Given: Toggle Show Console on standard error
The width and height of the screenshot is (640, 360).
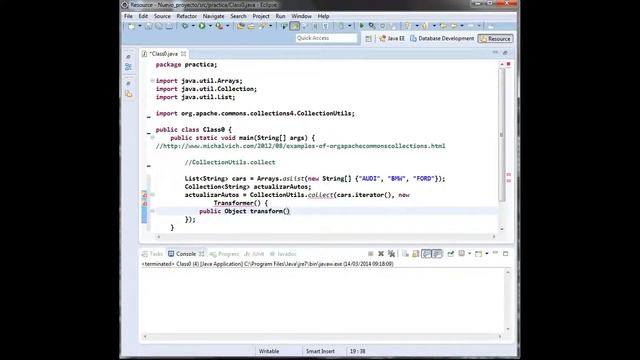Looking at the screenshot, I should [437, 254].
